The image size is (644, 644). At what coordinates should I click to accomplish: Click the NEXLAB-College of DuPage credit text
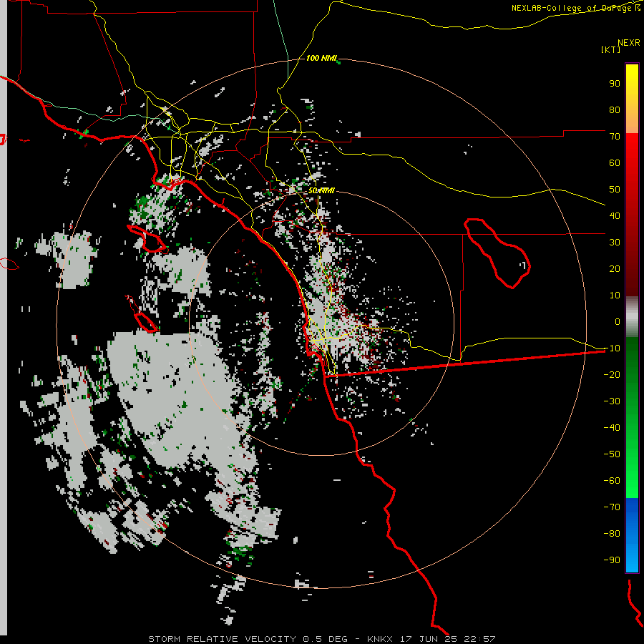[x=575, y=8]
